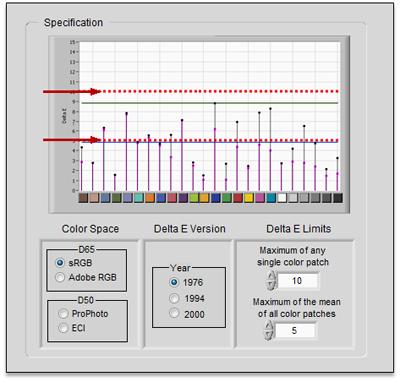Screen dimensions: 400x382
Task: Decrease the single color patch maximum
Action: pyautogui.click(x=271, y=285)
